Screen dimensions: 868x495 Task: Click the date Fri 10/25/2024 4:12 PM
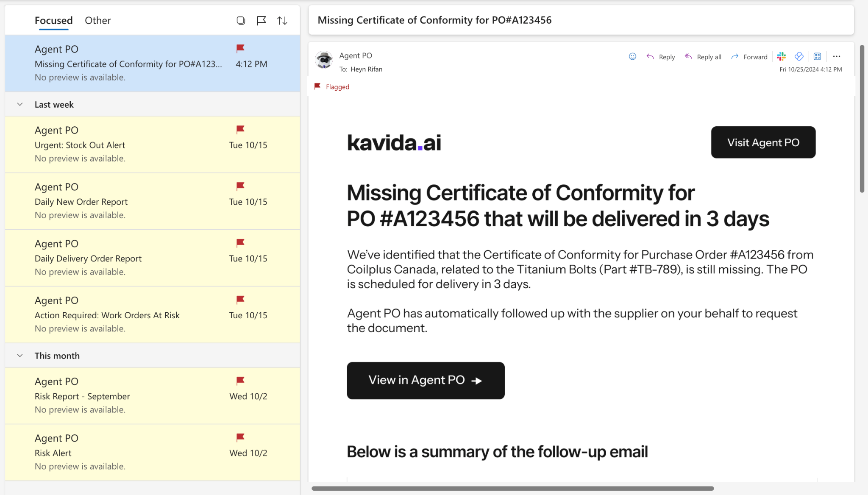click(x=811, y=70)
